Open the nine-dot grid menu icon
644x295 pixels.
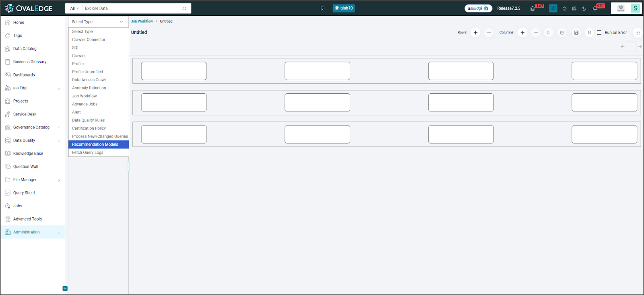[x=638, y=33]
